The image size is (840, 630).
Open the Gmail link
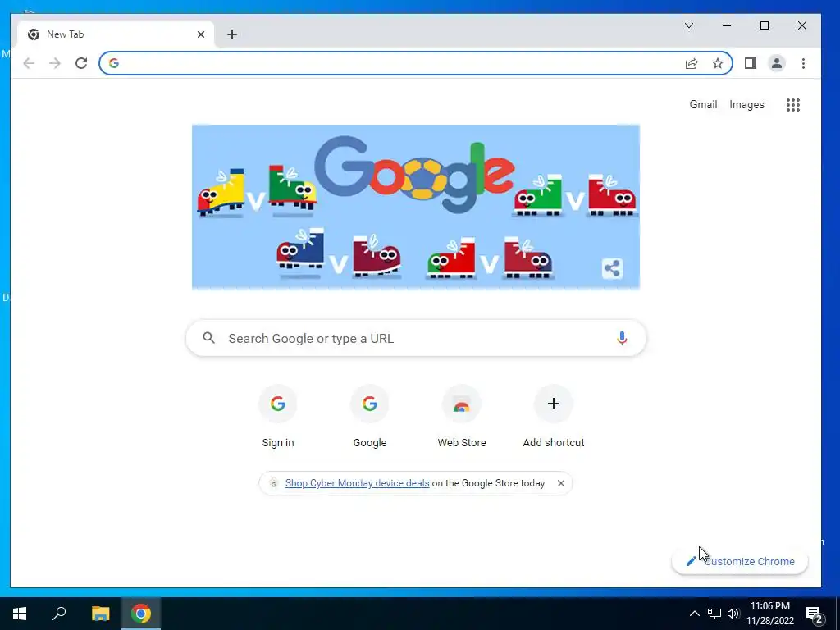[x=703, y=104]
